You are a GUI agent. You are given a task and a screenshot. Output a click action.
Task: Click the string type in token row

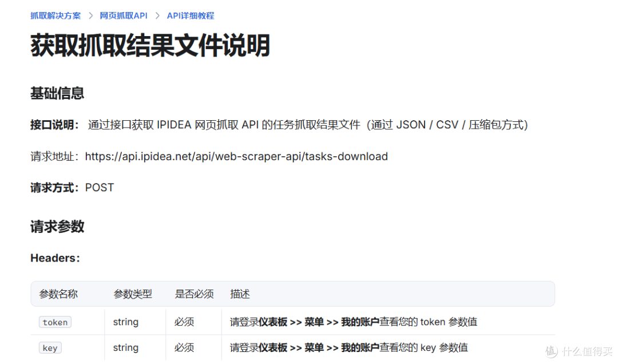click(126, 322)
